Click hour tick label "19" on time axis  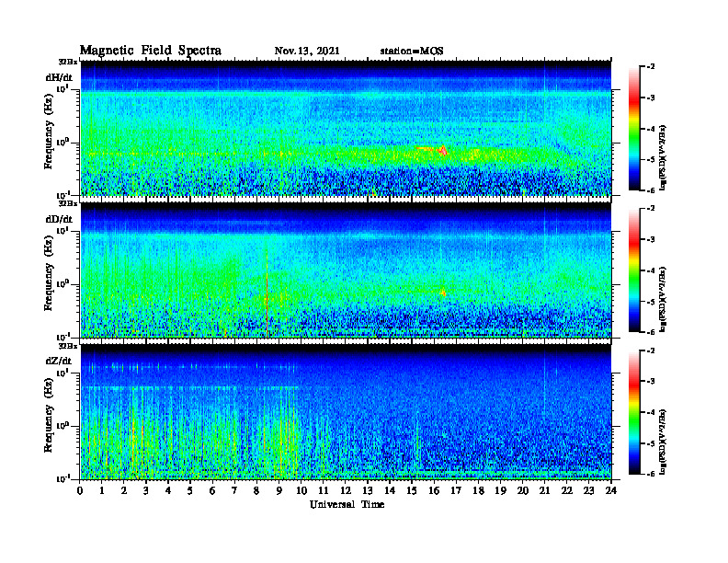coord(500,491)
